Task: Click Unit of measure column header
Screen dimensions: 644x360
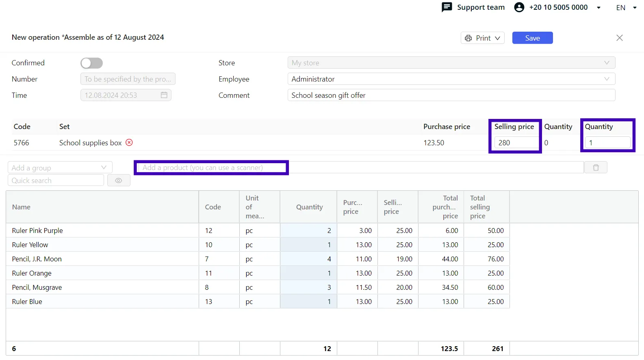Action: coord(260,207)
